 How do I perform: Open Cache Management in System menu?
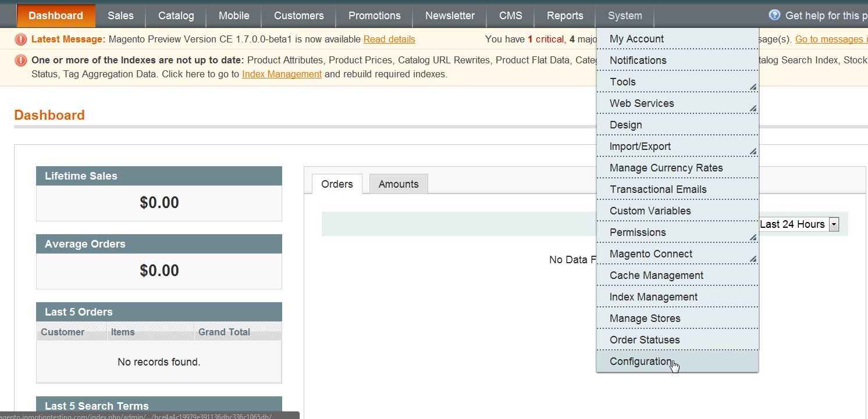pyautogui.click(x=656, y=275)
